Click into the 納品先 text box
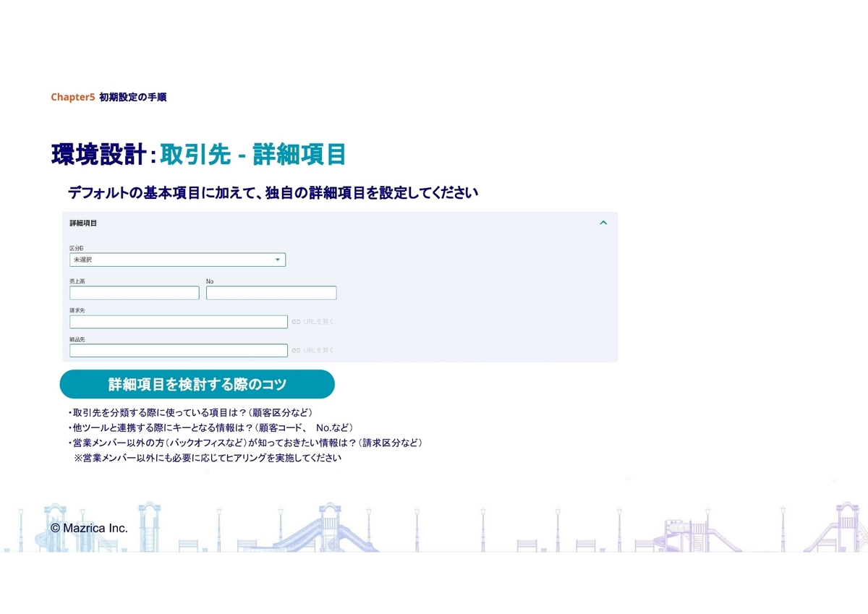The height and width of the screenshot is (614, 868). pos(179,351)
